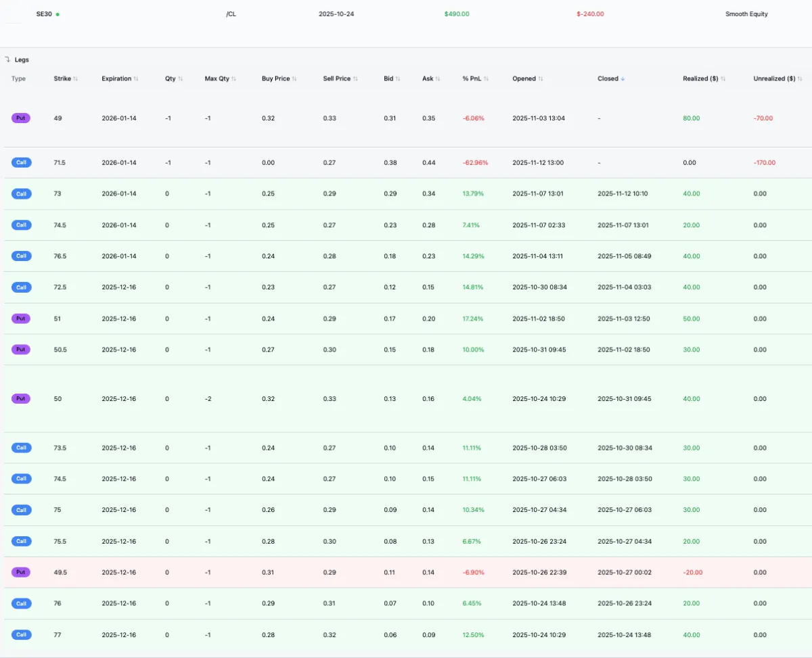This screenshot has width=812, height=658.
Task: Click the Put badge for strike 49
Action: click(x=21, y=118)
